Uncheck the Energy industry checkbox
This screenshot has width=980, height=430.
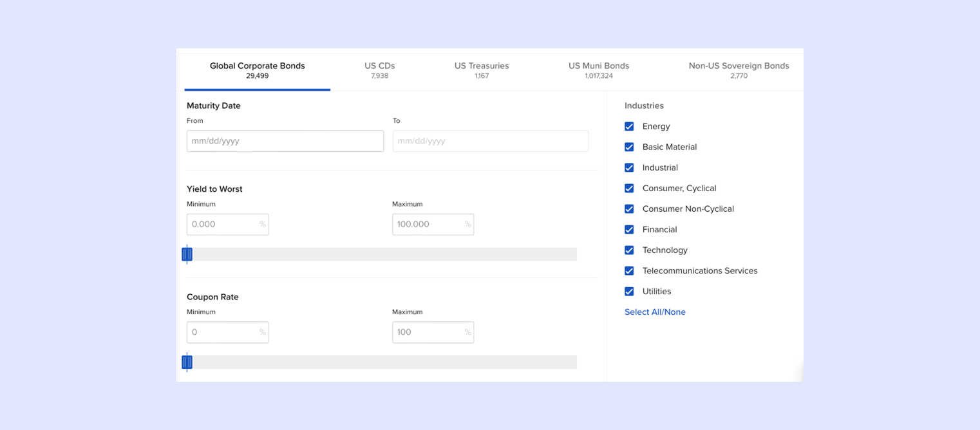point(629,127)
